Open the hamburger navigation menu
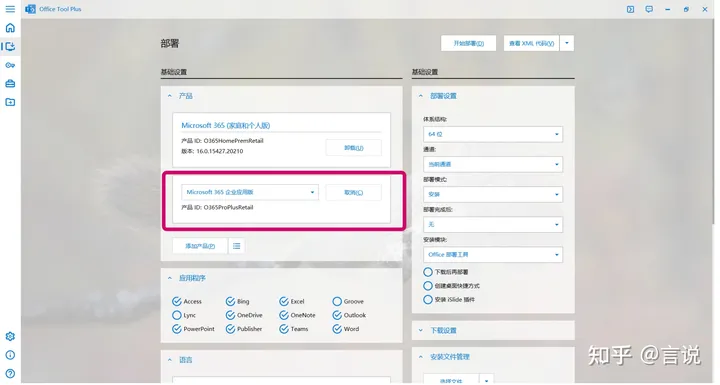Viewport: 720px width, 385px height. [x=10, y=9]
